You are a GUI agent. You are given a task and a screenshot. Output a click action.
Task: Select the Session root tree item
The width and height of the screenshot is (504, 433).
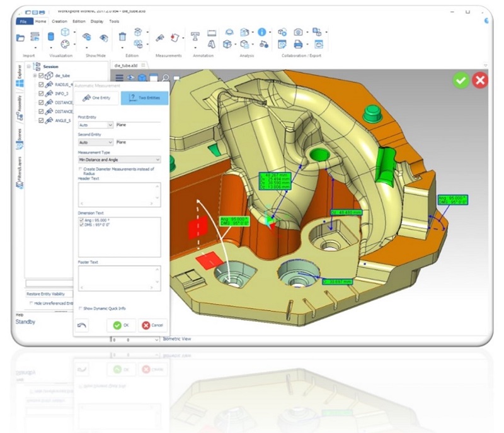[50, 67]
